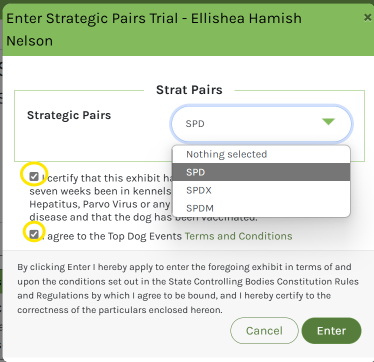Image resolution: width=374 pixels, height=362 pixels.
Task: Open the Strategic Pairs combo box showing SPD
Action: click(261, 124)
